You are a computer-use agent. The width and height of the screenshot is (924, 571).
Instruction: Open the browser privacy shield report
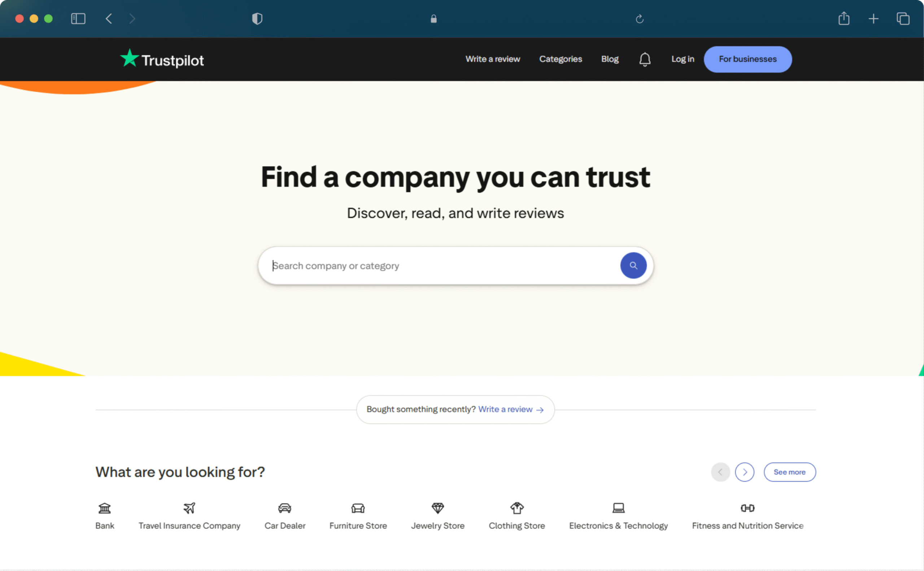257,18
